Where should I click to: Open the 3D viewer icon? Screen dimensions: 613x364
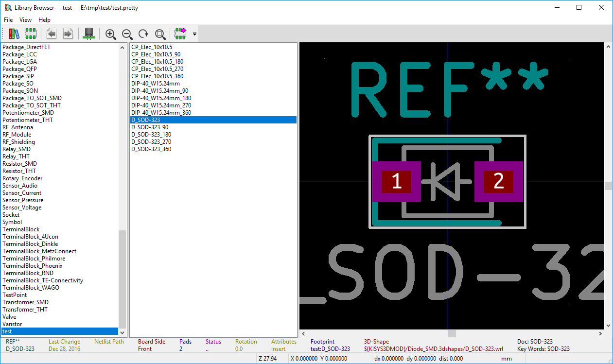click(89, 34)
